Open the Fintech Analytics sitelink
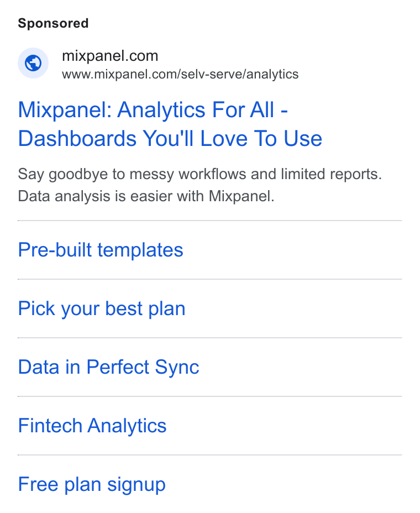 tap(92, 426)
